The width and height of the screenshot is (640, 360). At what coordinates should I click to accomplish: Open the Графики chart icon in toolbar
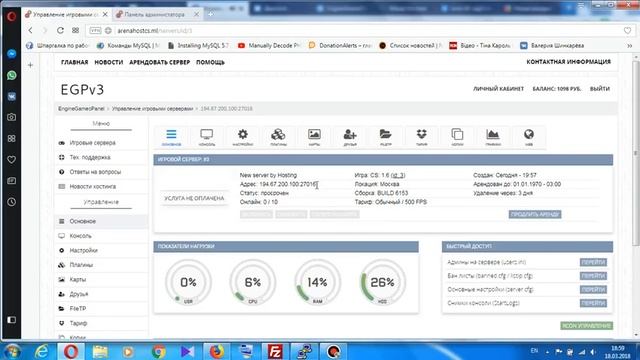click(x=493, y=137)
